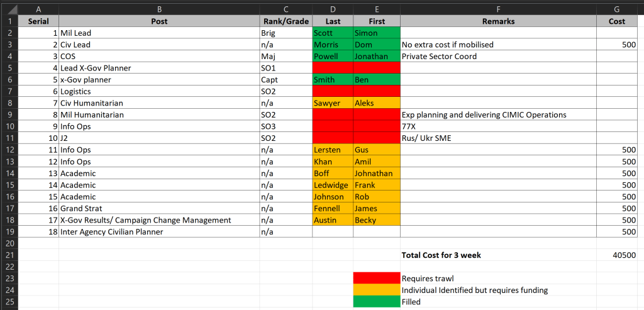
Task: Select the 'Powell' last name cell
Action: point(333,56)
